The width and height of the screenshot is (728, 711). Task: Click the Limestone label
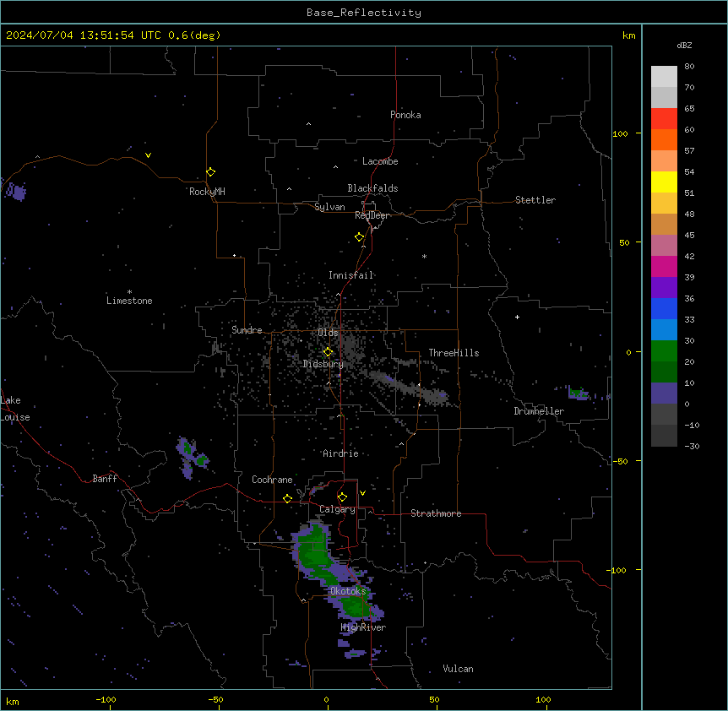coord(129,301)
